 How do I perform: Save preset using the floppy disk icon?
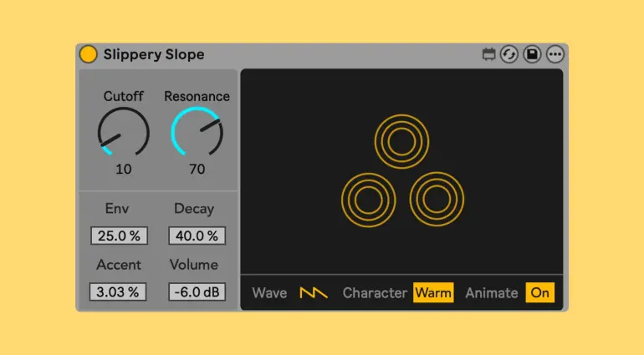(532, 54)
